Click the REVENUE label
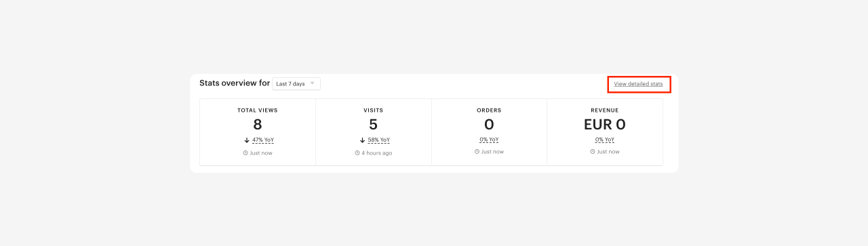The height and width of the screenshot is (246, 868). 605,110
